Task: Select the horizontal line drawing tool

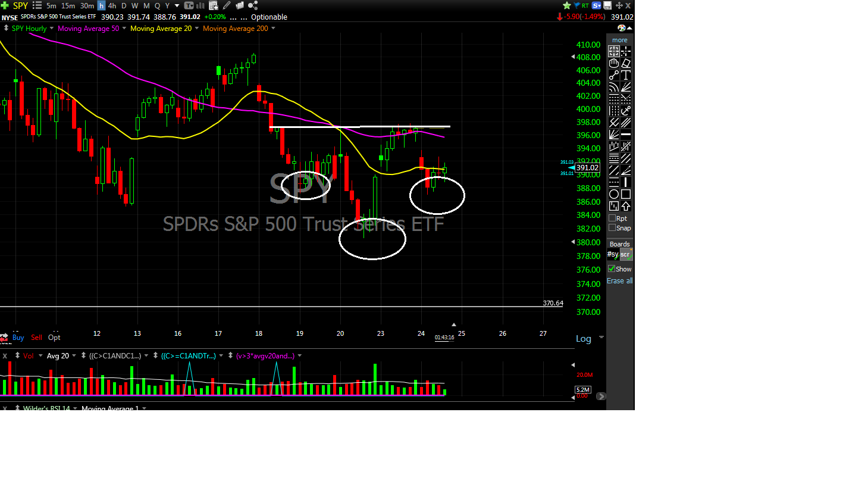Action: pyautogui.click(x=626, y=135)
